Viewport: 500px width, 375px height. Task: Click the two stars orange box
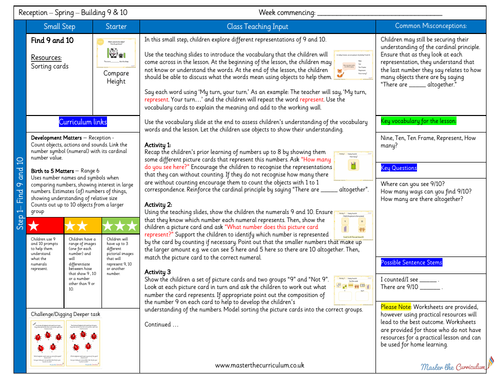[x=83, y=226]
